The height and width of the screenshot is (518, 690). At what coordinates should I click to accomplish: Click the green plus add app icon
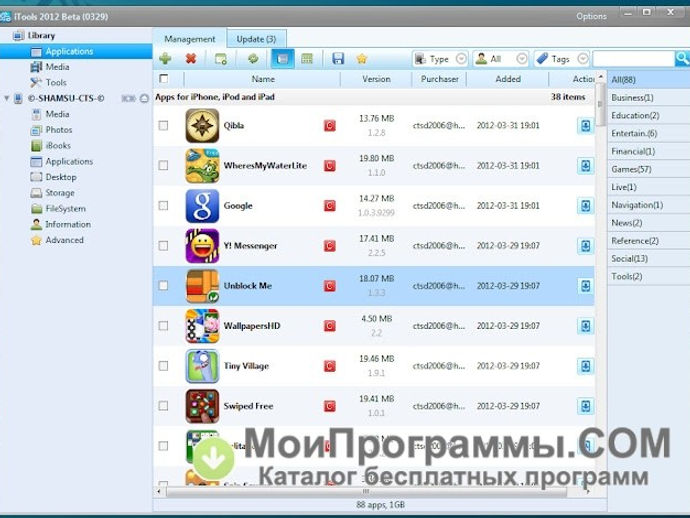coord(165,59)
